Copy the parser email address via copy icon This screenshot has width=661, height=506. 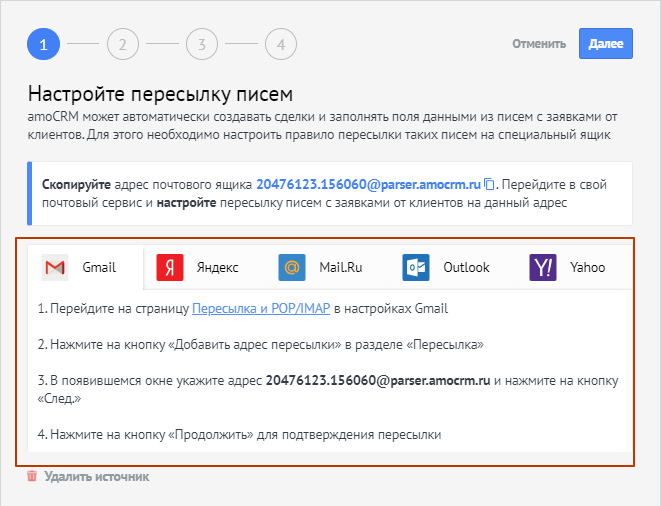coord(489,185)
